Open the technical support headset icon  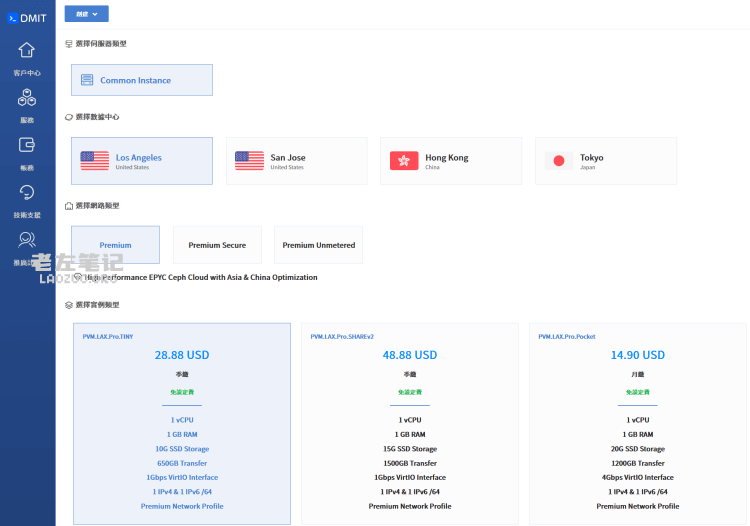pos(27,192)
